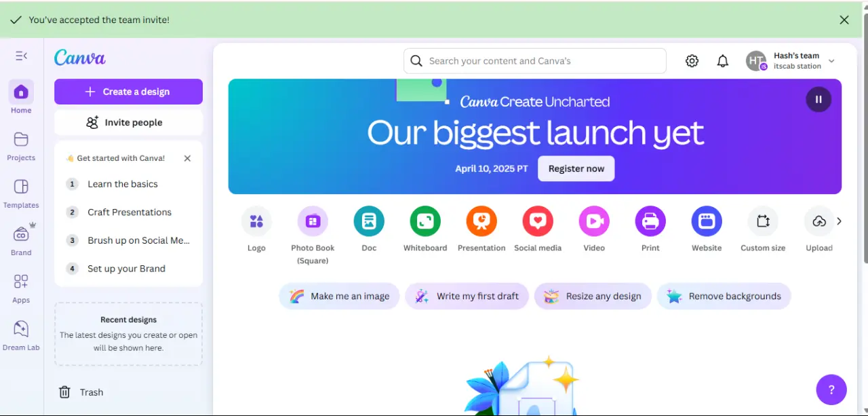This screenshot has width=868, height=416.
Task: Expand the Hash's team account dropdown
Action: pos(832,61)
